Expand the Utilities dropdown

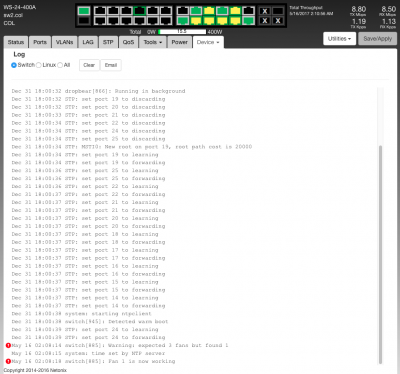coord(339,39)
